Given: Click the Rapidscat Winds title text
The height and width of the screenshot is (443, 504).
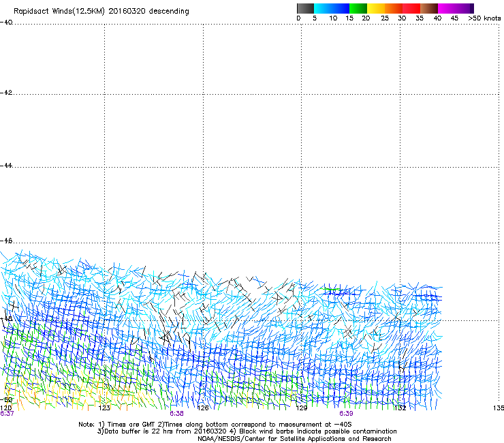Looking at the screenshot, I should coord(101,12).
